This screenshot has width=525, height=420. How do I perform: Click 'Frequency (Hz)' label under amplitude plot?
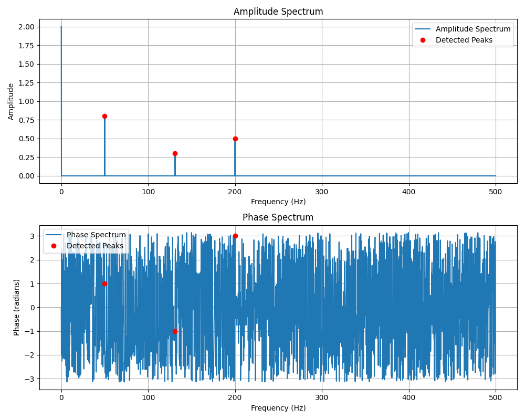(x=278, y=202)
